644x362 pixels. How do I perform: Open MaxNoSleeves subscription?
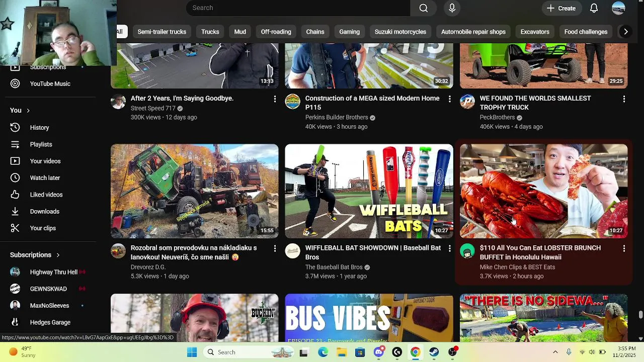pos(49,306)
